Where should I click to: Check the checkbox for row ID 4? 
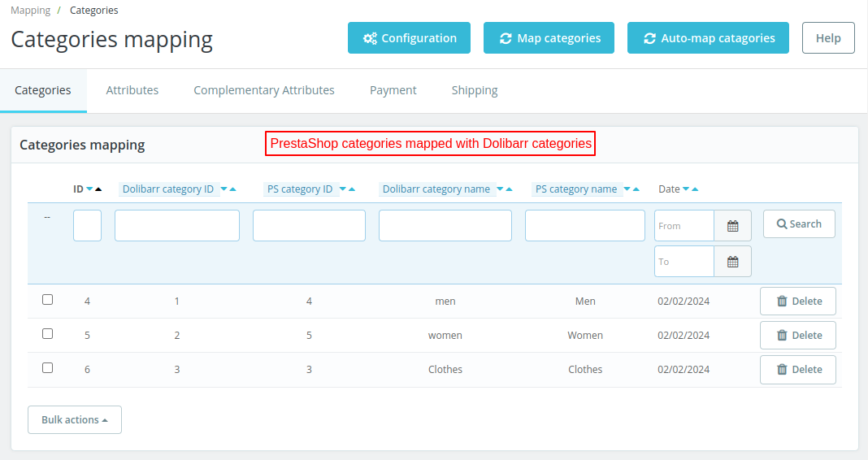48,300
